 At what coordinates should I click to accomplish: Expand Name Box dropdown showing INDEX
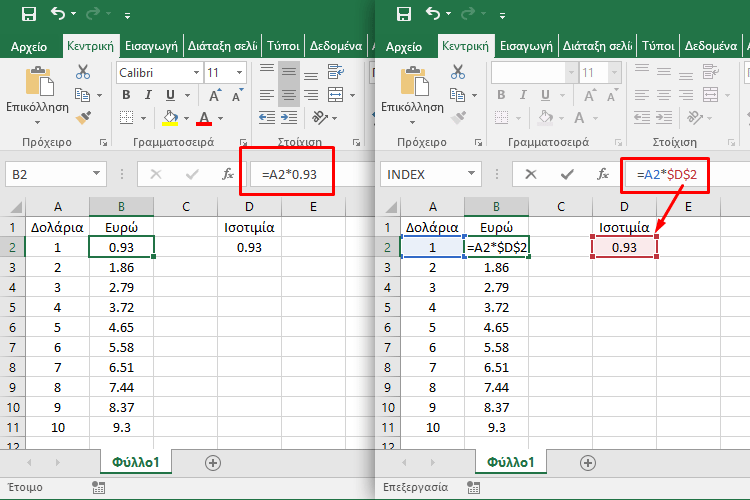471,174
